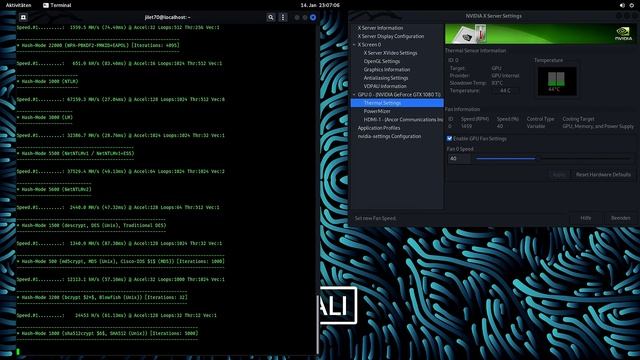This screenshot has width=640, height=360.
Task: Click Reset Hardware Defaults
Action: [x=603, y=174]
